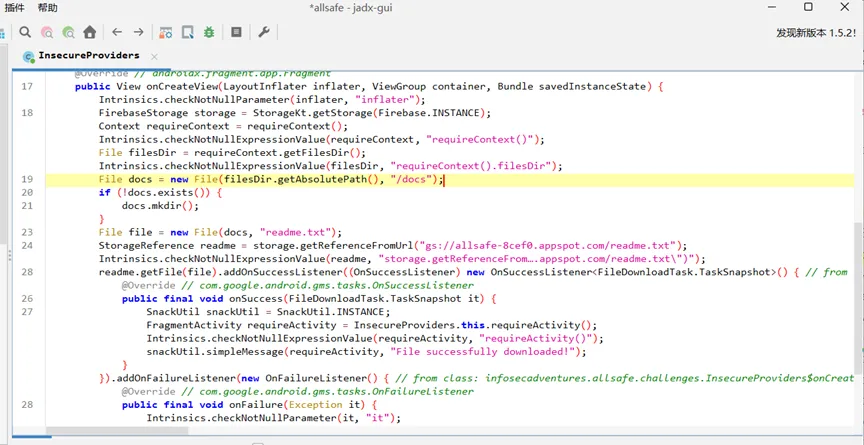Open preferences wrench icon
The image size is (864, 445).
click(264, 32)
